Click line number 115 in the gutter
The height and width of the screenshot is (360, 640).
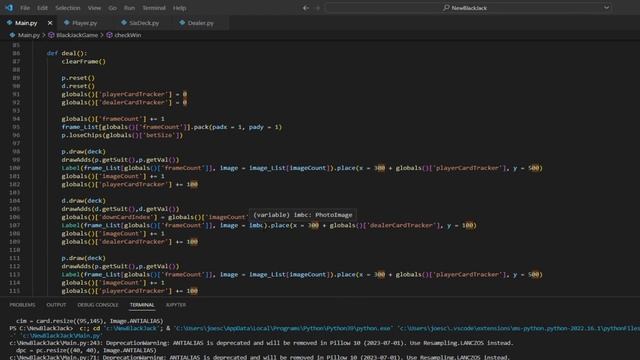[14, 291]
